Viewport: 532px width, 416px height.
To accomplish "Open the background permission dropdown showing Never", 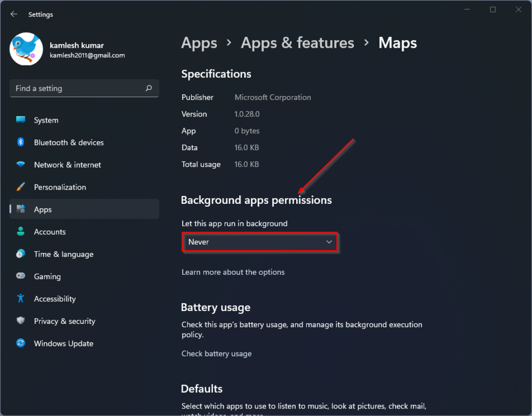I will pos(260,242).
